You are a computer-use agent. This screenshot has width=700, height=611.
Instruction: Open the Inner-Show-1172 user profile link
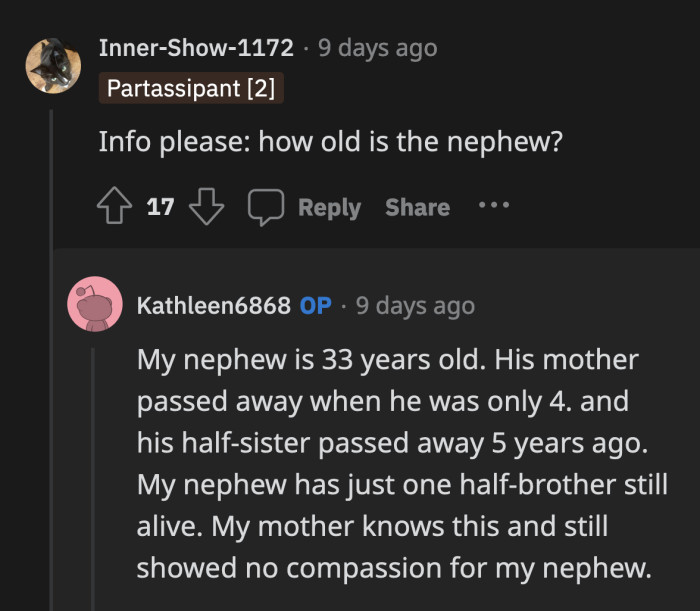(x=196, y=47)
